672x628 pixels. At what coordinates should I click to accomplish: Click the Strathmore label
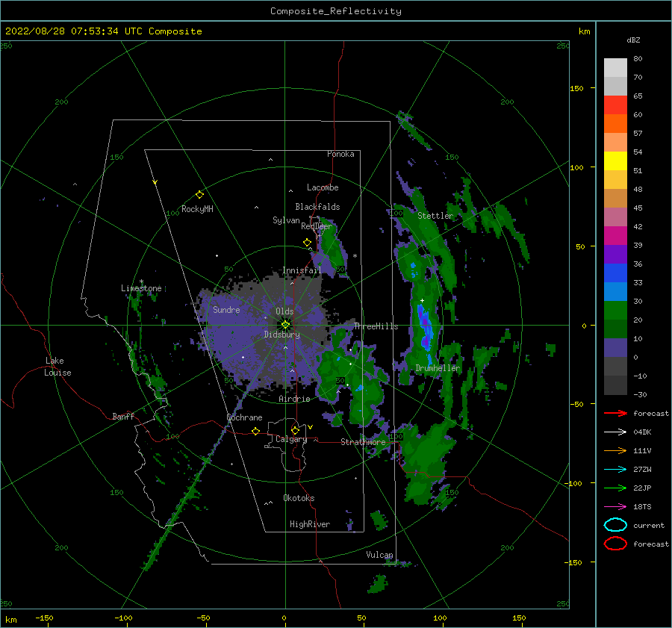click(x=363, y=442)
